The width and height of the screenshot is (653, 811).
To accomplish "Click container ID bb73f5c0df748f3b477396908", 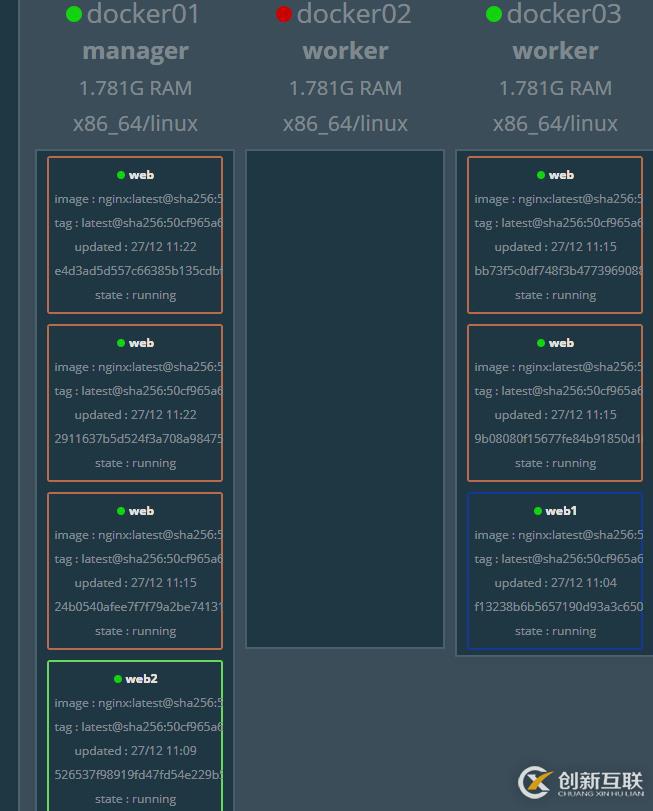I will click(558, 271).
